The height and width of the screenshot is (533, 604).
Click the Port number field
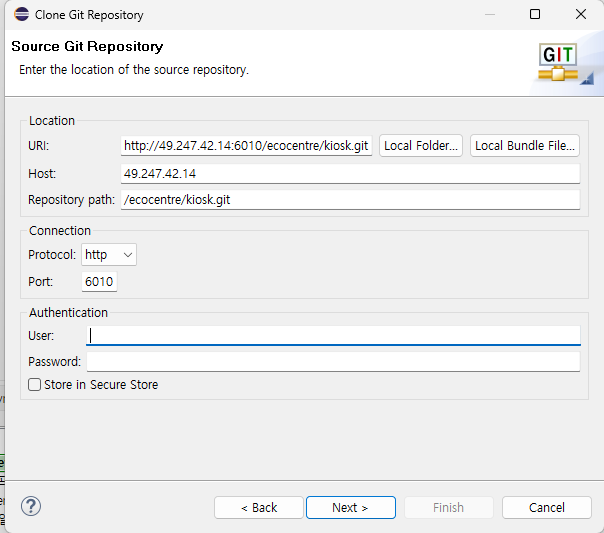99,282
